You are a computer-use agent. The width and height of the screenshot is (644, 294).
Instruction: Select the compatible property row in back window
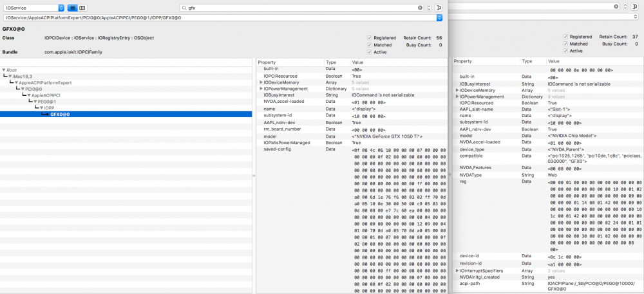[548, 159]
